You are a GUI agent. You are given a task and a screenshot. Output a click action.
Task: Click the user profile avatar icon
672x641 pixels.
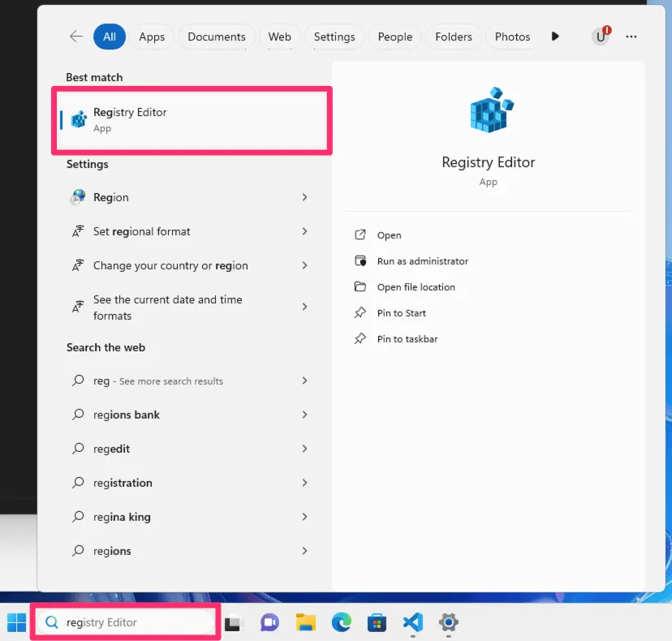[601, 37]
